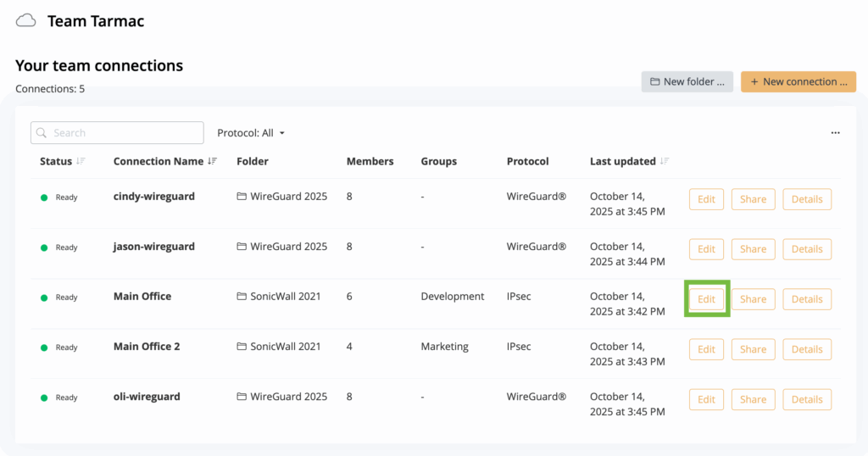Click New folder button

click(687, 81)
